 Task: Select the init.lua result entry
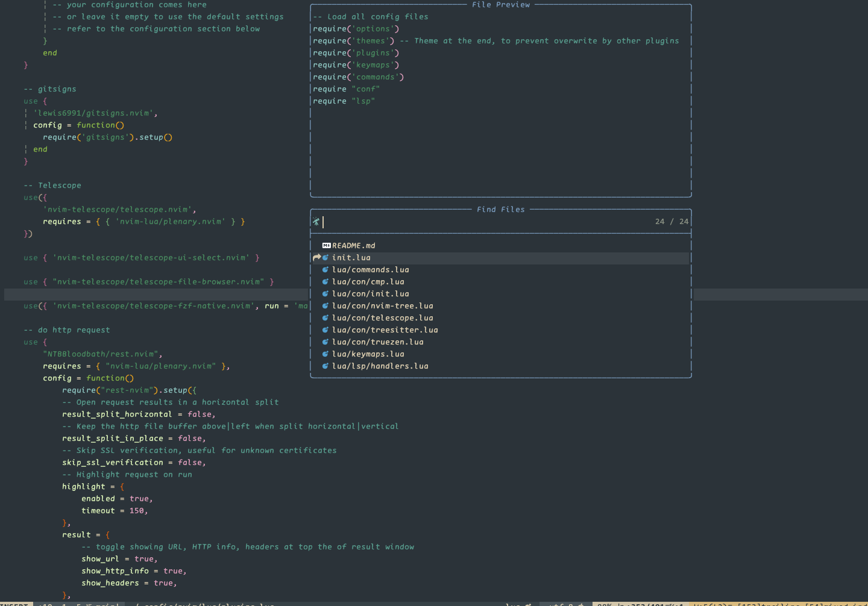coord(500,258)
